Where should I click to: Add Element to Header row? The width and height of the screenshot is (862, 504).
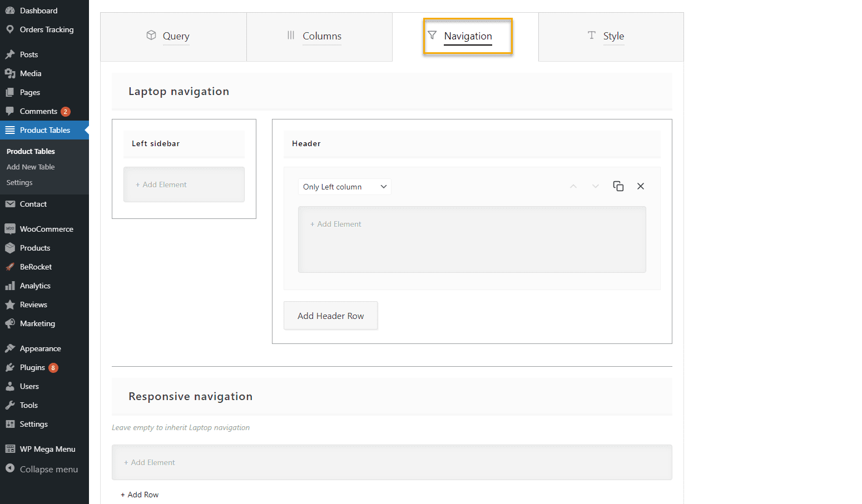pyautogui.click(x=472, y=239)
